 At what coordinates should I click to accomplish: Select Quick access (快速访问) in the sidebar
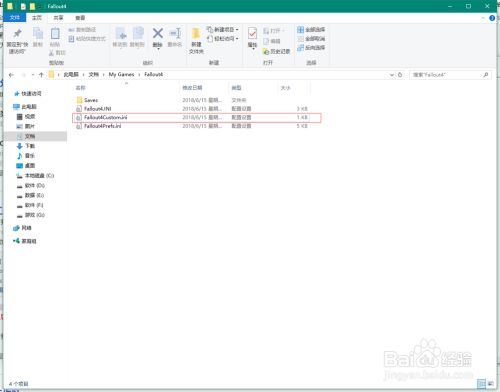28,94
